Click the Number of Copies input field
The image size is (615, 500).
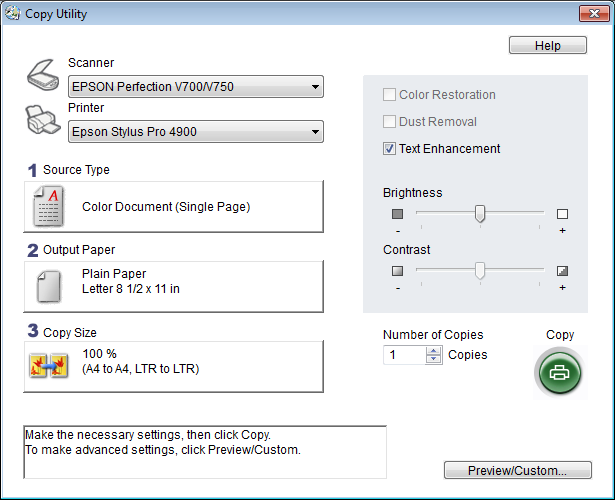[x=404, y=355]
